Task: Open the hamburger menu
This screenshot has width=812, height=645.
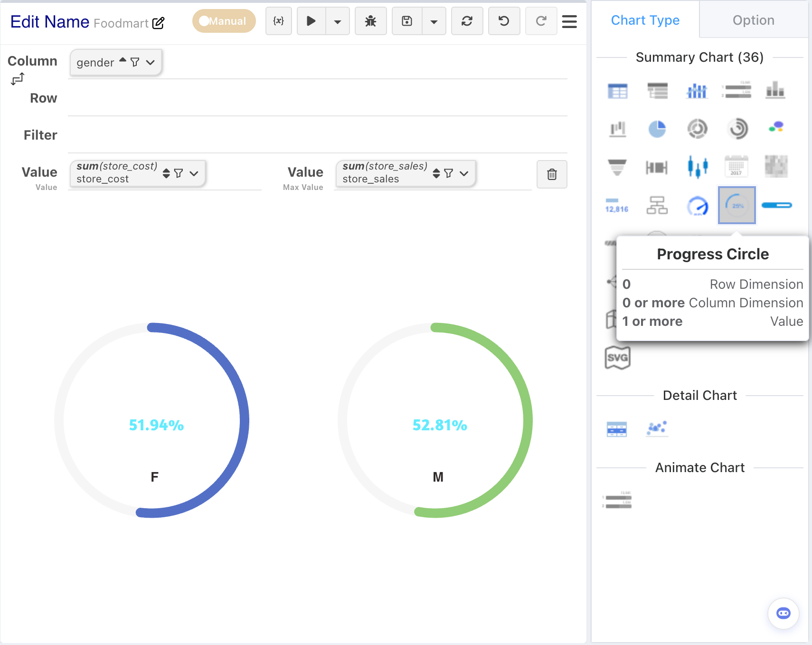Action: tap(569, 21)
